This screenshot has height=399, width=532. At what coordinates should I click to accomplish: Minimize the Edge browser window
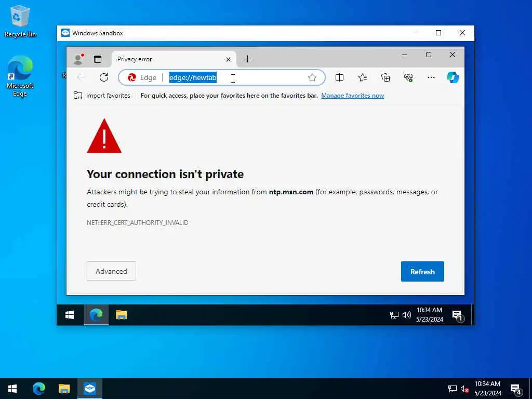[x=405, y=55]
